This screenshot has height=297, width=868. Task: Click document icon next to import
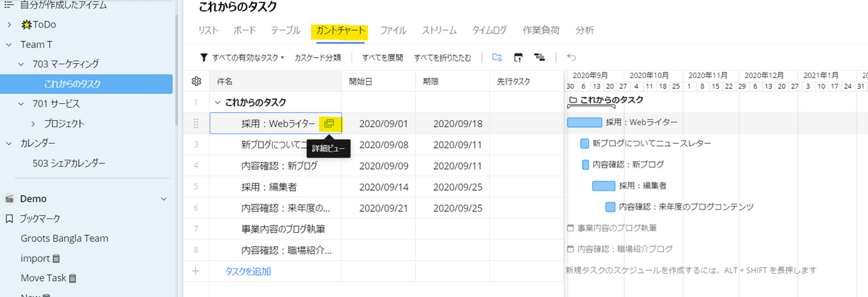point(56,258)
